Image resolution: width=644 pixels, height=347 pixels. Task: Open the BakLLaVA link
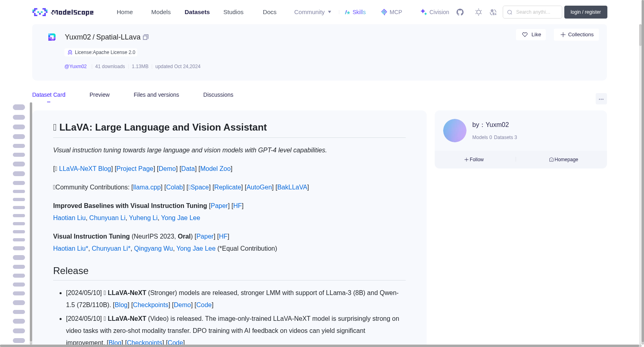point(292,187)
